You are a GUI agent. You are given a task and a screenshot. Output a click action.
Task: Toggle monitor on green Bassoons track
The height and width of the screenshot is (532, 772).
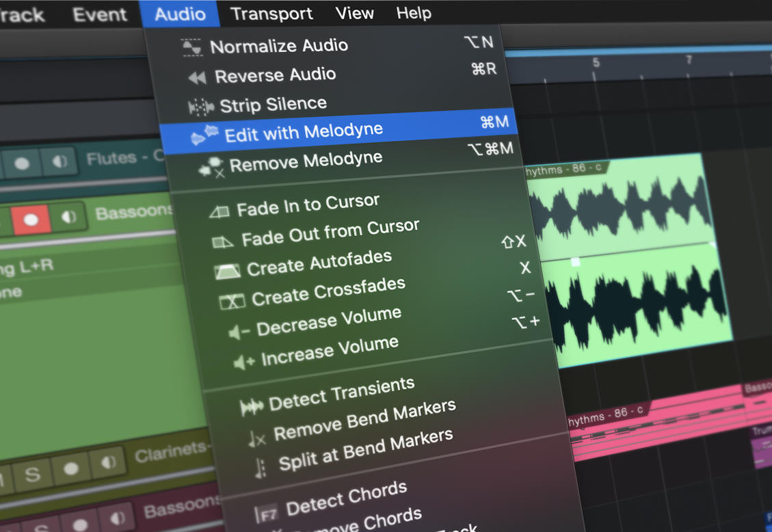point(68,217)
